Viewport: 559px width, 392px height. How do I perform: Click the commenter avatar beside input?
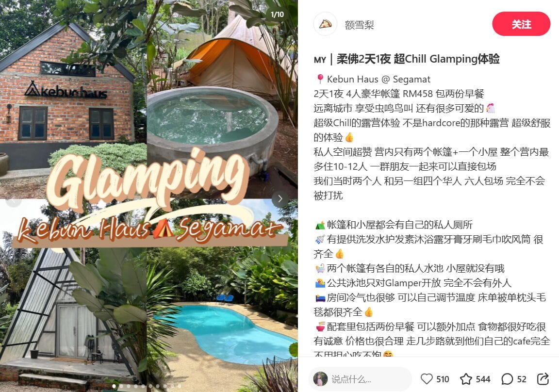pos(320,379)
